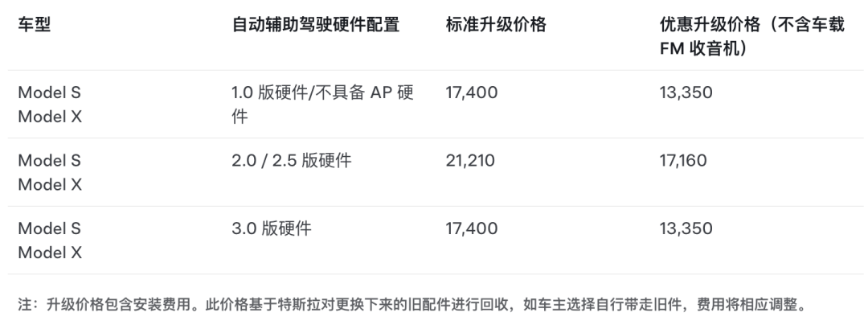Click Model S in the 3.0 hardware row
The width and height of the screenshot is (868, 325).
pyautogui.click(x=50, y=228)
